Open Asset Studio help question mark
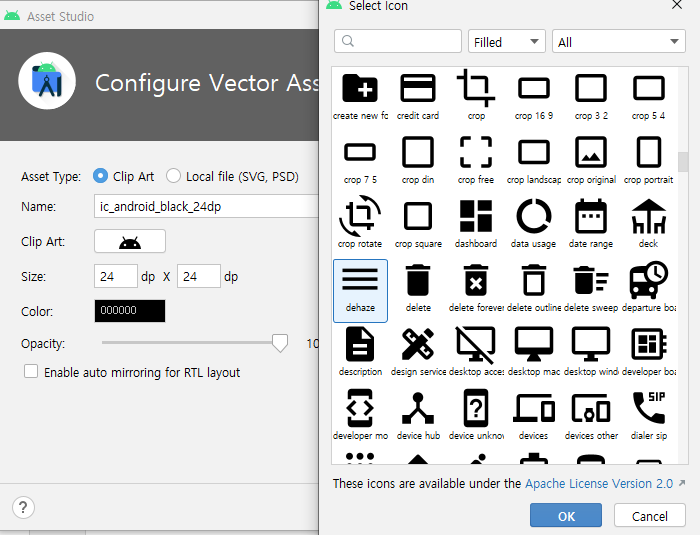Screen dimensions: 700x535 coord(23,507)
